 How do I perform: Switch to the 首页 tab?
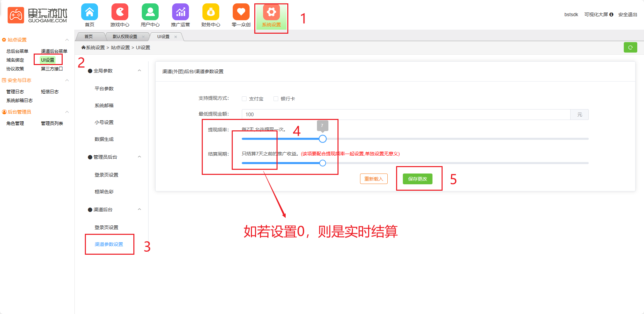(x=89, y=36)
